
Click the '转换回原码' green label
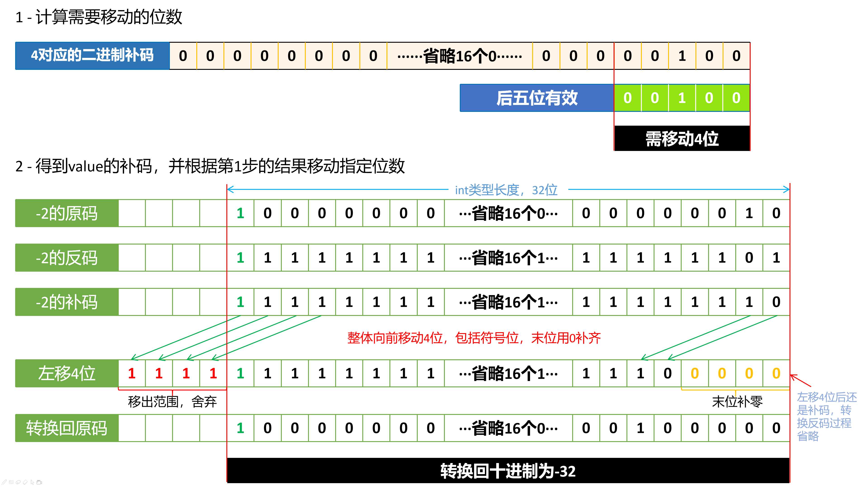pos(67,428)
